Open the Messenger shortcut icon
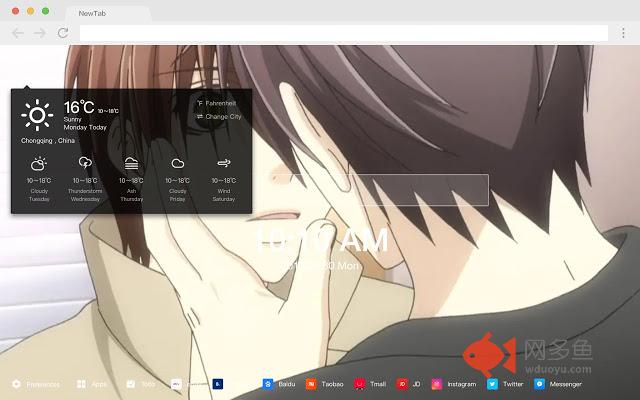 [x=539, y=384]
